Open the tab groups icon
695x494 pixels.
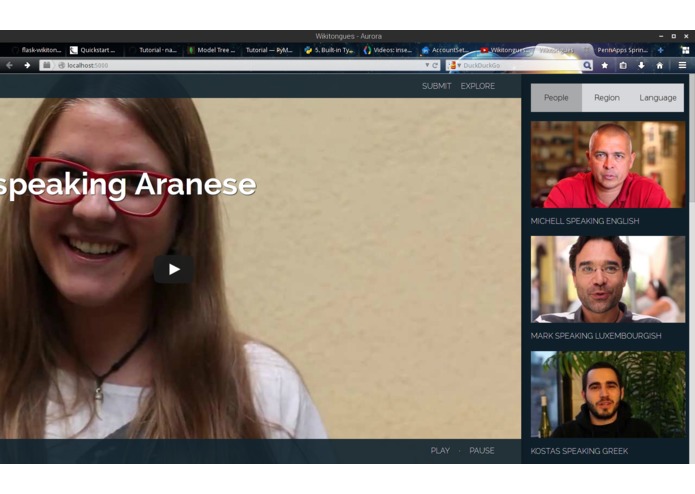(685, 50)
